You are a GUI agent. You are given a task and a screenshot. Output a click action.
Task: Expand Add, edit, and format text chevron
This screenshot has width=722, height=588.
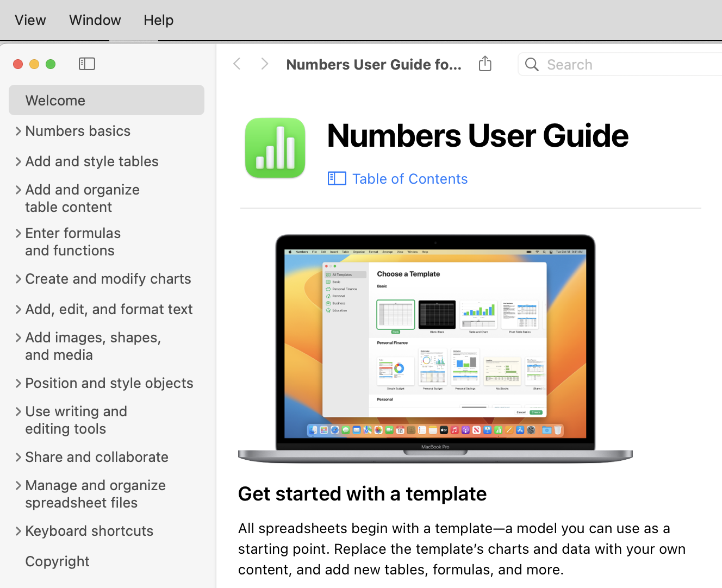click(18, 309)
